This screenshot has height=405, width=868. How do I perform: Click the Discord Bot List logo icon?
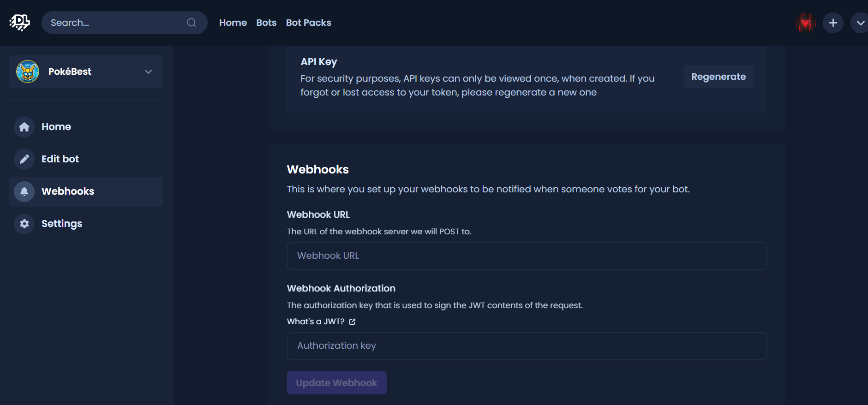pyautogui.click(x=19, y=22)
